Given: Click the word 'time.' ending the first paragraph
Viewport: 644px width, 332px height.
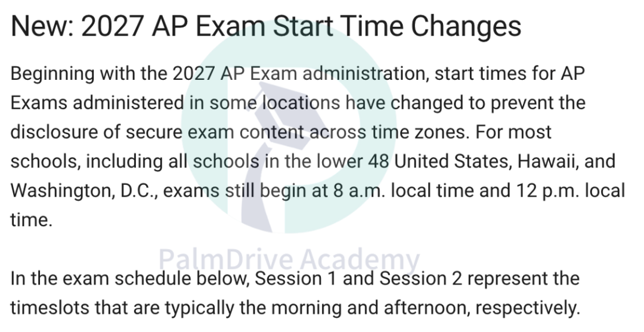Looking at the screenshot, I should 32,220.
